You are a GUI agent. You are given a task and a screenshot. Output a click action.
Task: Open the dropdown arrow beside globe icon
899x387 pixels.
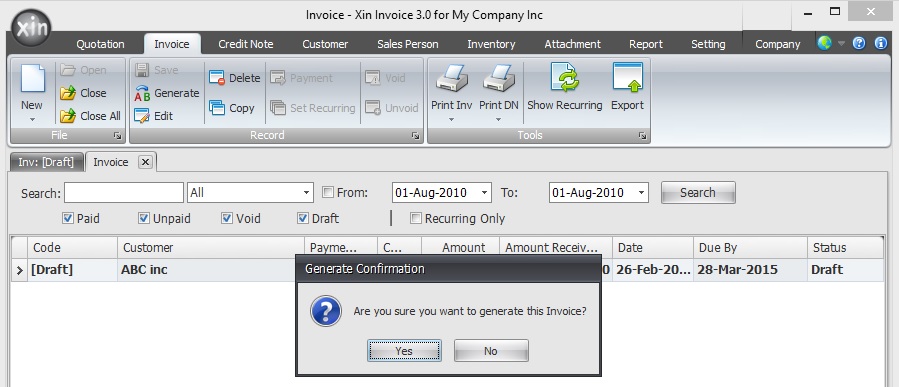(x=841, y=44)
